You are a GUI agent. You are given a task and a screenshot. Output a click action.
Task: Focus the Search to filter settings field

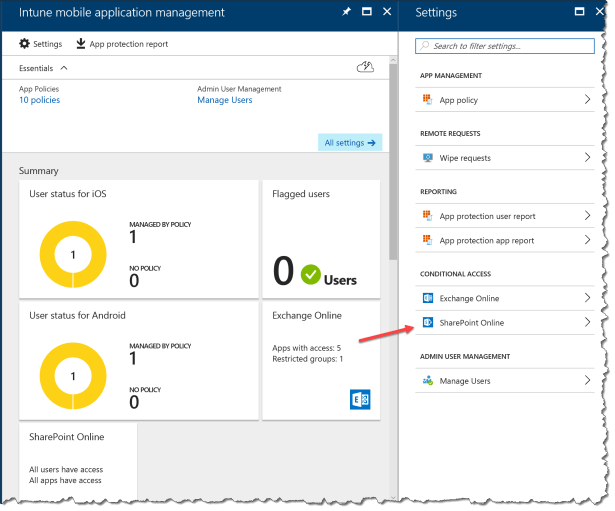pyautogui.click(x=505, y=46)
